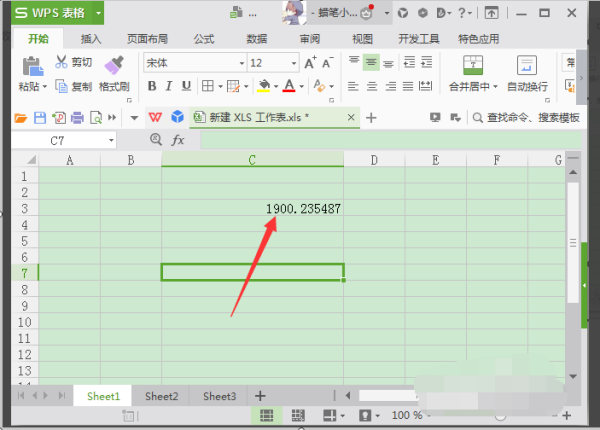
Task: Click vertical scrollbar down arrow
Action: coord(573,376)
